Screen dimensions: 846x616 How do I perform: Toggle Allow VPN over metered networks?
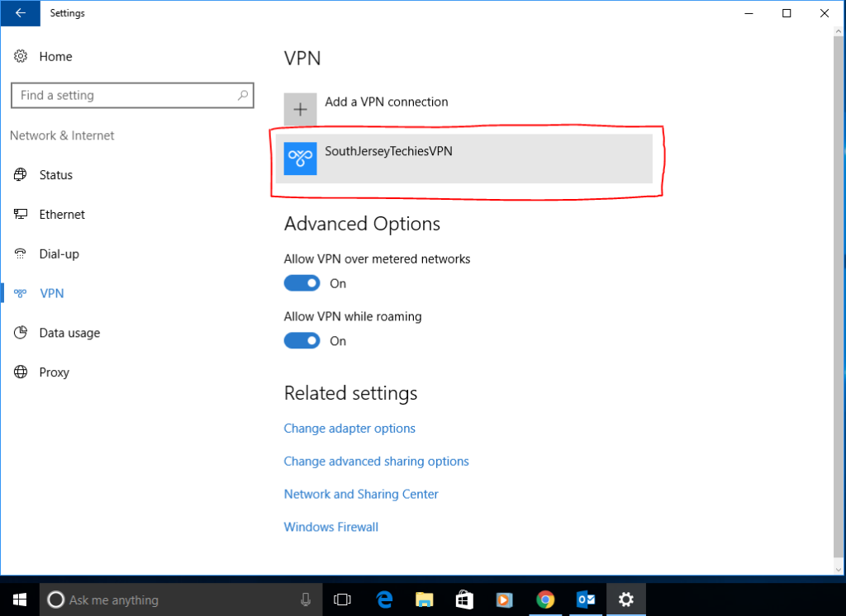[x=302, y=283]
